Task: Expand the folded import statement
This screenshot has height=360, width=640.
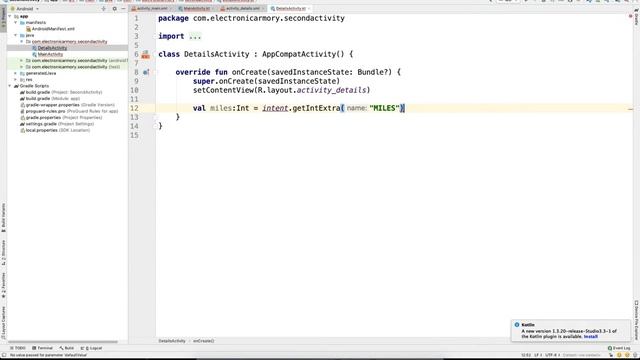Action: tap(195, 36)
